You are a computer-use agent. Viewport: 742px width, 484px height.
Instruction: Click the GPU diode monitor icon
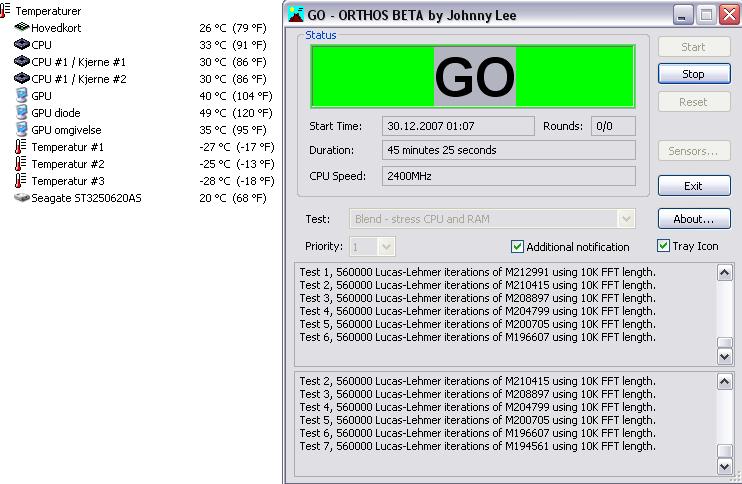[21, 113]
